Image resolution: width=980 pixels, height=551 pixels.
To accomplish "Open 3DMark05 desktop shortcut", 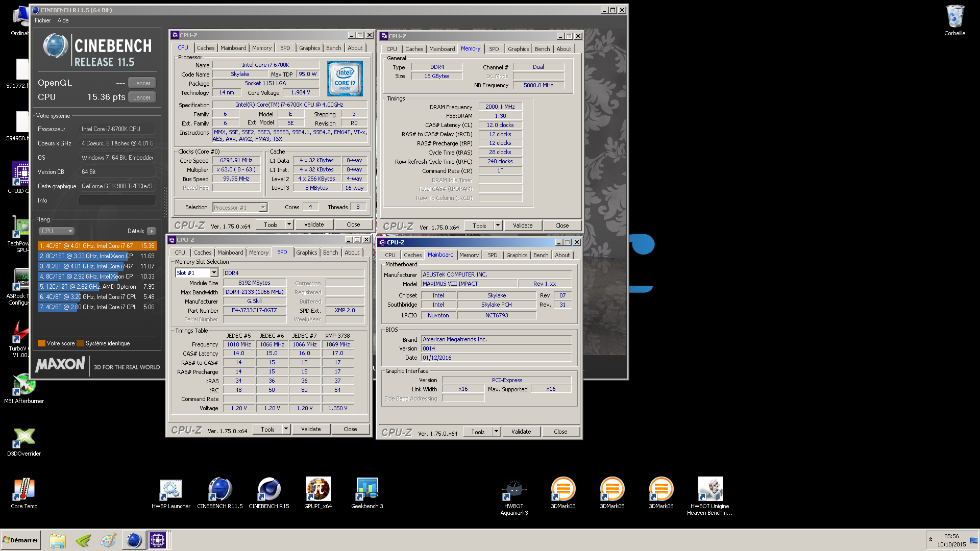I will point(612,493).
